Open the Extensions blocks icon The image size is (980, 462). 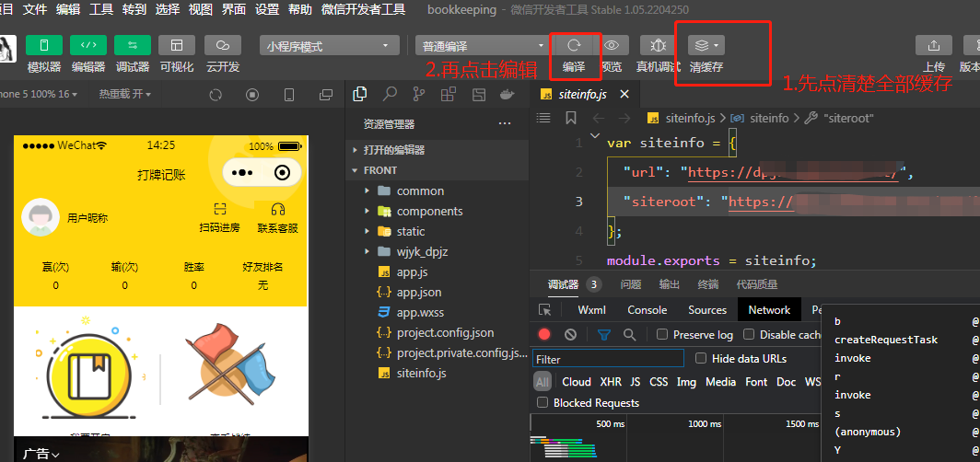(x=449, y=94)
